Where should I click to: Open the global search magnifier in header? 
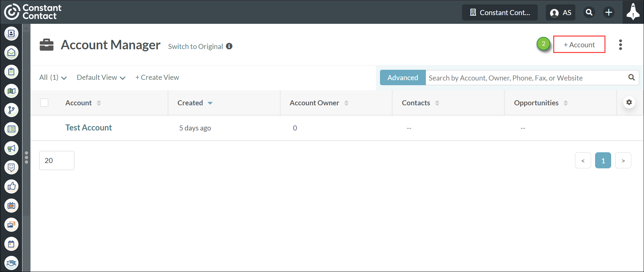(589, 12)
